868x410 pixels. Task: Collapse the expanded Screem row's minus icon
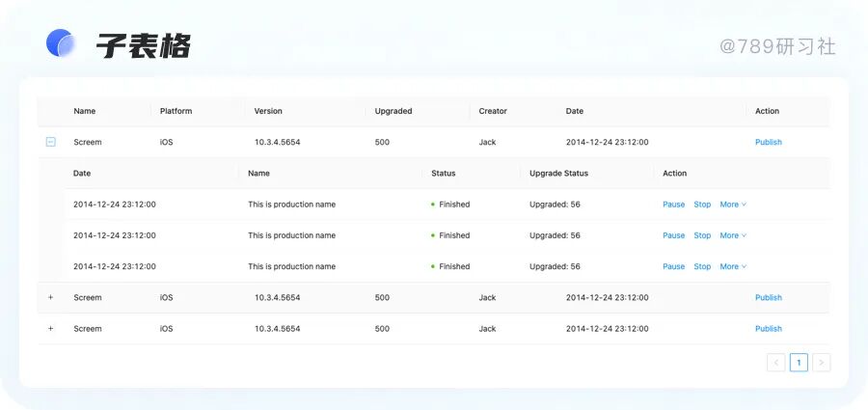pyautogui.click(x=50, y=143)
